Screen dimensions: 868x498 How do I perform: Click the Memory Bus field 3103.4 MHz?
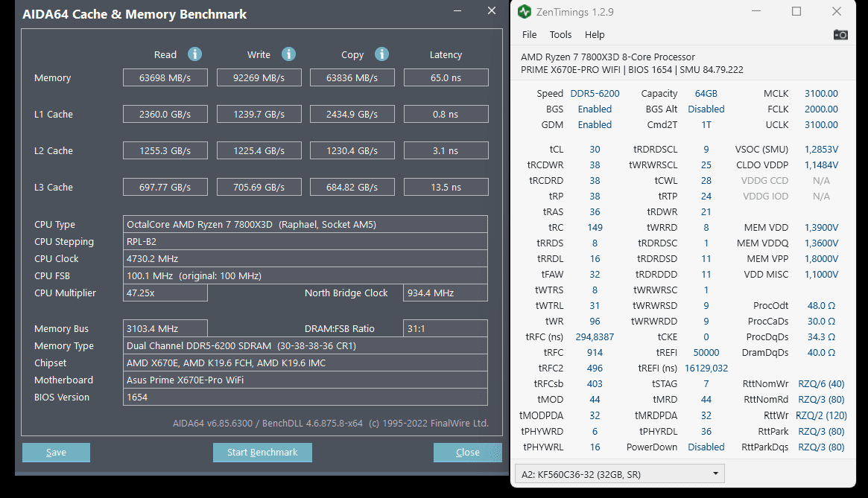(x=165, y=328)
